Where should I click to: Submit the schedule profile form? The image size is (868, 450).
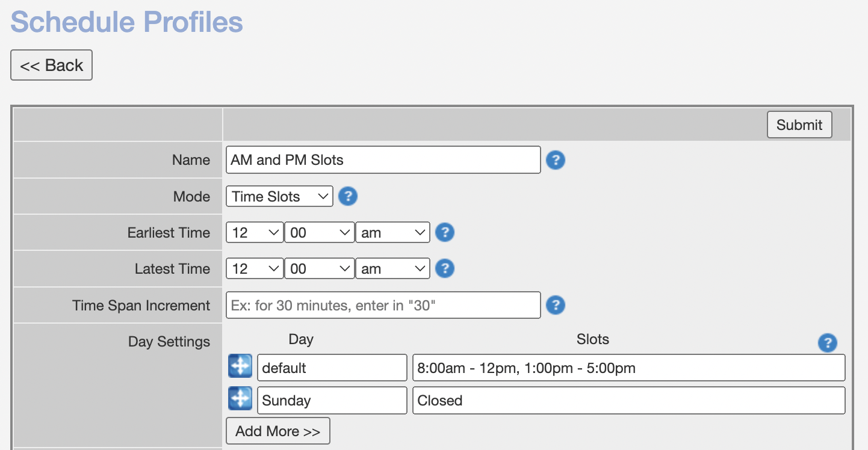click(x=799, y=125)
